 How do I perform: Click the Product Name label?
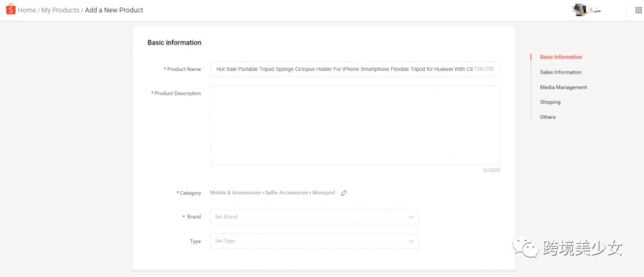[182, 69]
